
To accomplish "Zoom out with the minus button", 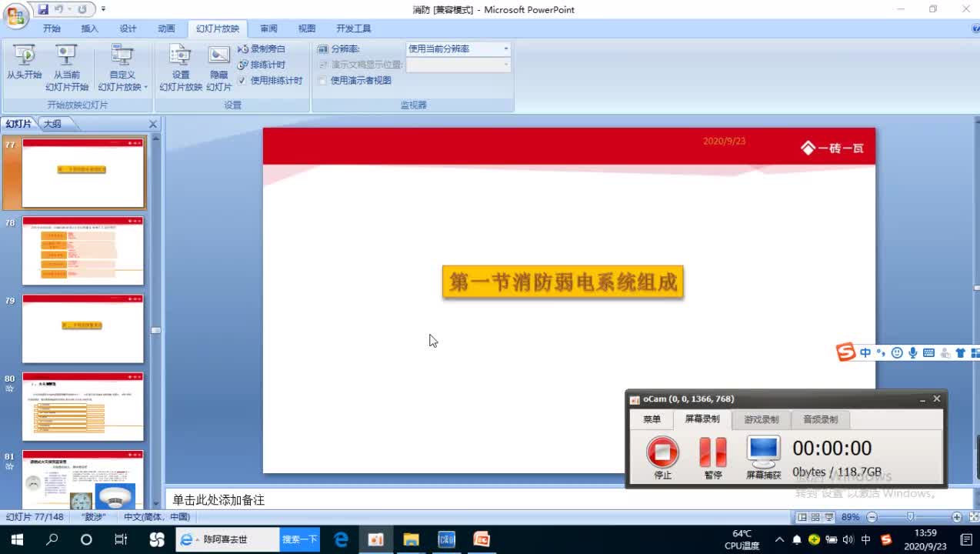I will (x=872, y=517).
